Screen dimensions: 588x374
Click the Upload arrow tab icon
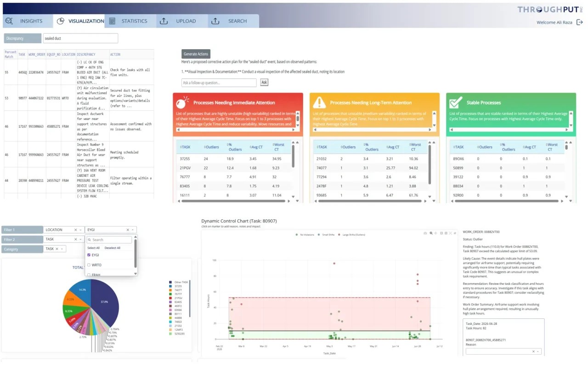click(x=164, y=21)
